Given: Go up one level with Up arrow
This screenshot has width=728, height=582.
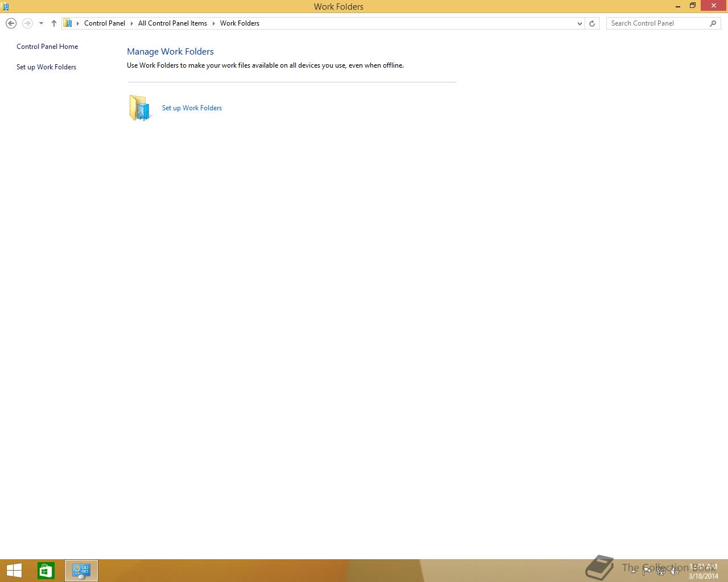Looking at the screenshot, I should (x=54, y=23).
